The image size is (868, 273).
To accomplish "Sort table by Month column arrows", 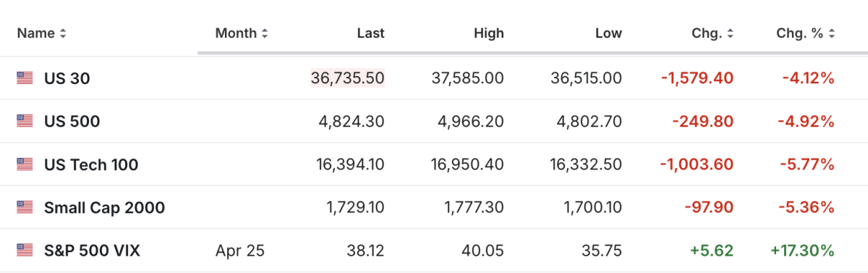I will click(x=265, y=33).
